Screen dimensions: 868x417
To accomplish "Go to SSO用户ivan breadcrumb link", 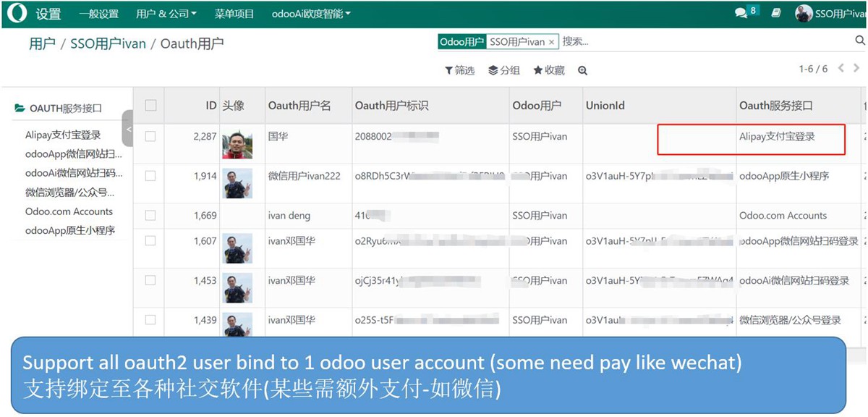I will 109,43.
